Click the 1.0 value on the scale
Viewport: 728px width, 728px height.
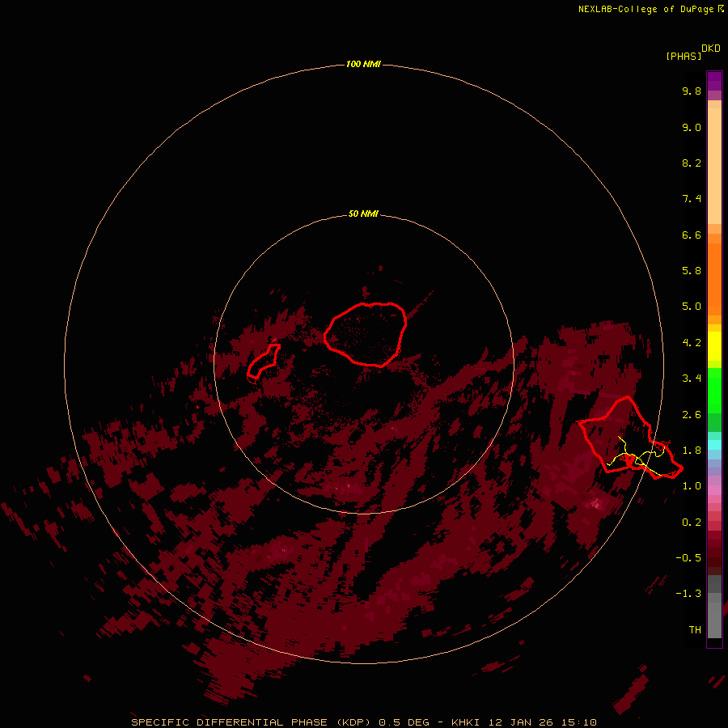point(692,486)
